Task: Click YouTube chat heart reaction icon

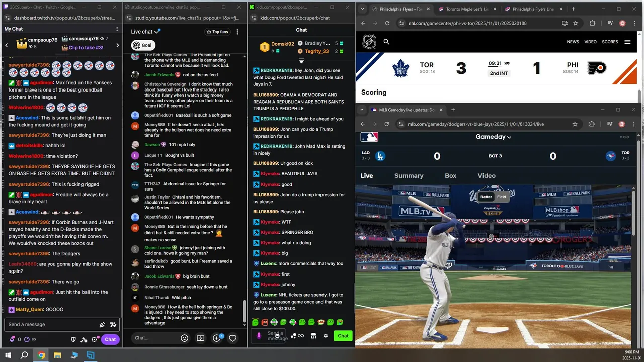Action: (x=232, y=338)
